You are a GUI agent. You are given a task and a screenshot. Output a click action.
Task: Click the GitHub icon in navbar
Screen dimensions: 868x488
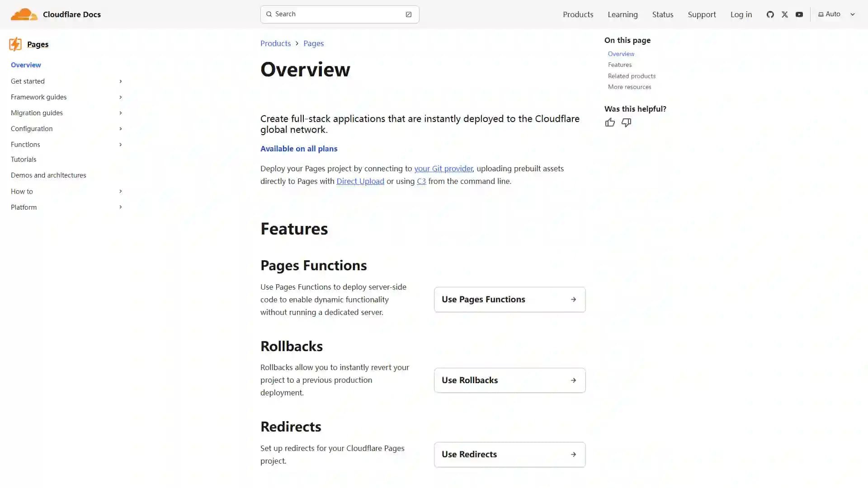(770, 14)
